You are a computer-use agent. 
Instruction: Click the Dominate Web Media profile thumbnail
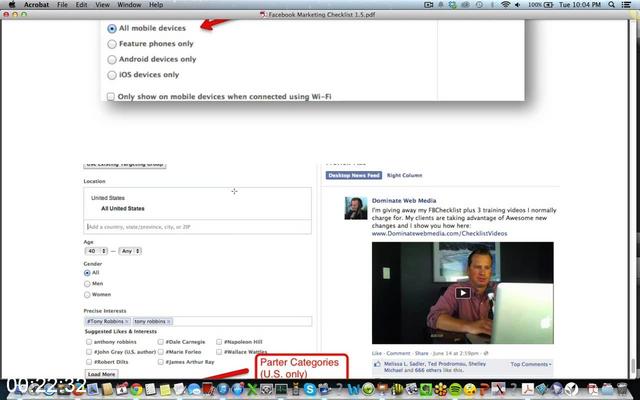pos(356,208)
